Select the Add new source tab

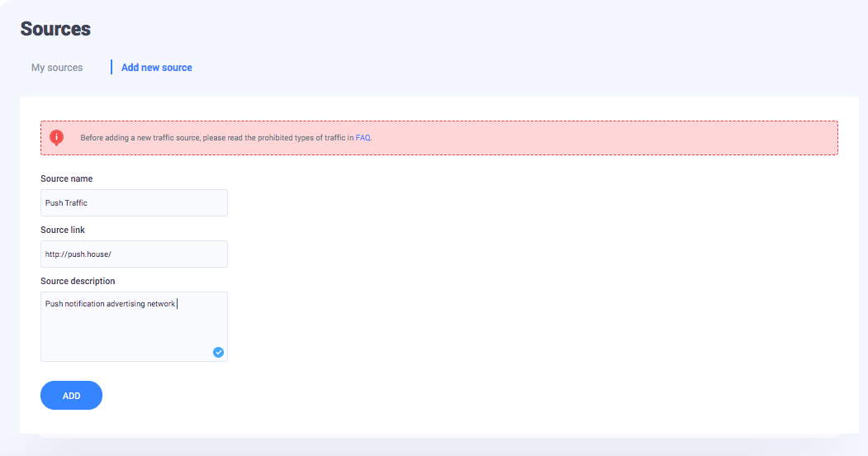[x=156, y=68]
